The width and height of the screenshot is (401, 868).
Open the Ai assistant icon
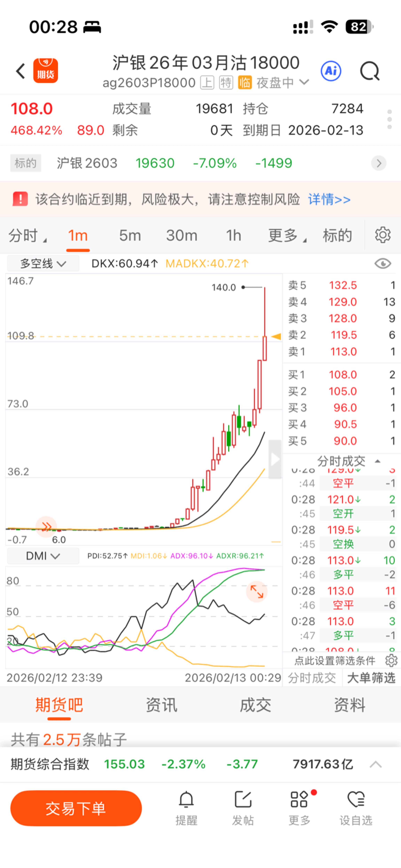click(331, 71)
